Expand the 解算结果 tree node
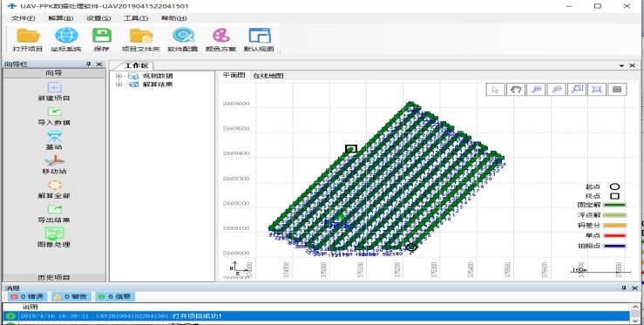 coord(119,85)
